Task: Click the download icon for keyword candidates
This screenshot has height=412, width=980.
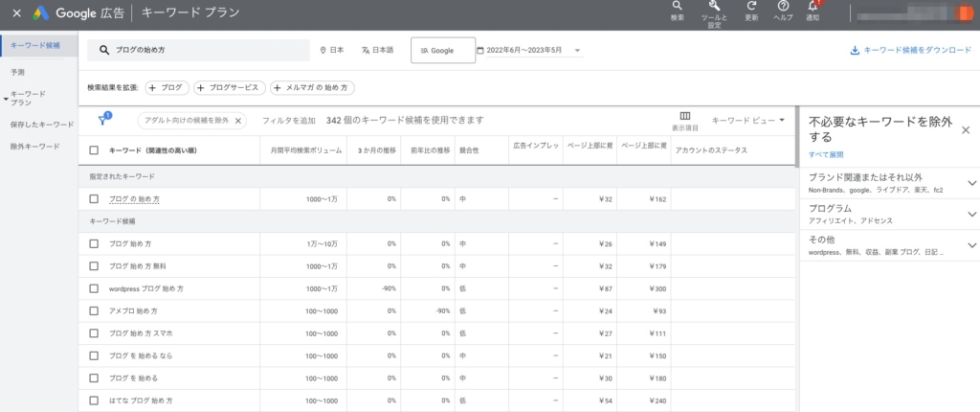Action: [x=855, y=51]
